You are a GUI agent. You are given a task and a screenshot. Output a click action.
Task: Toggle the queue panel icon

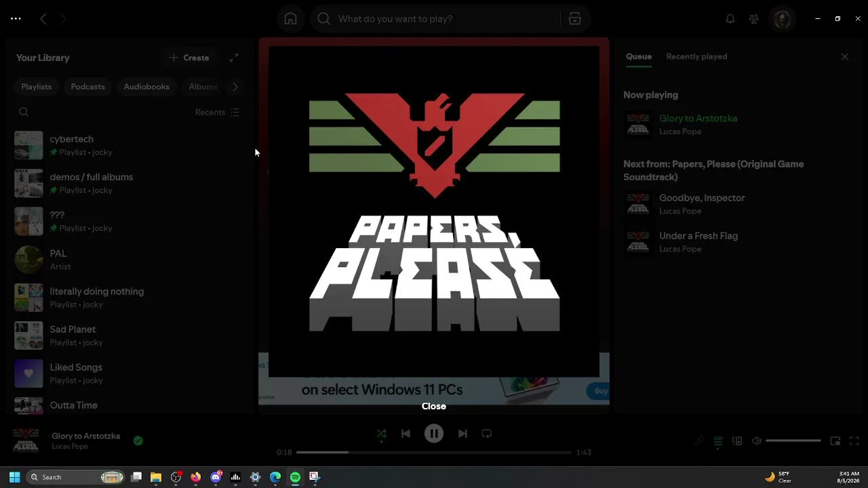coord(718,441)
